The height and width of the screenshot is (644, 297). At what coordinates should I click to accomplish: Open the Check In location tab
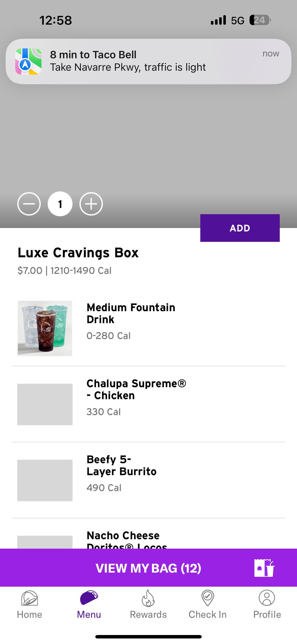pos(207,605)
